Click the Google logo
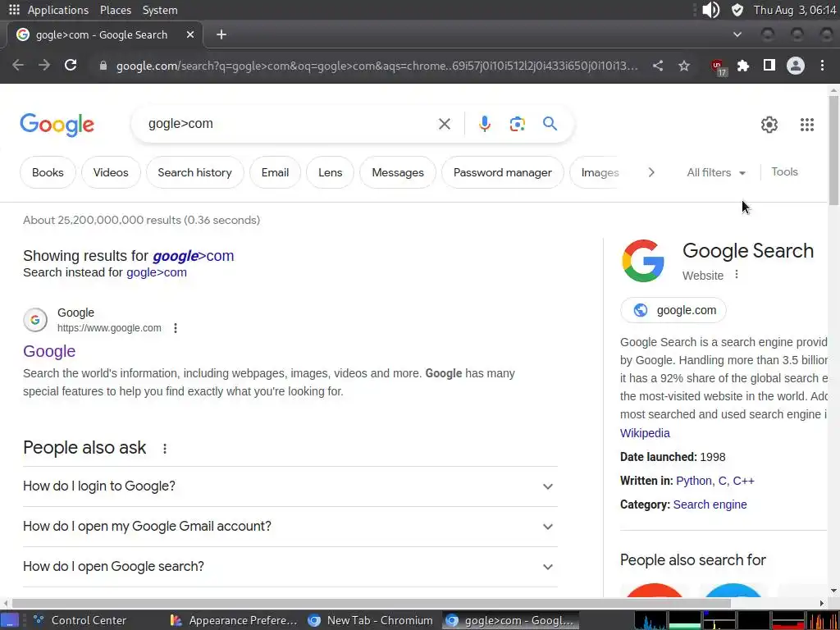The image size is (840, 630). (57, 125)
